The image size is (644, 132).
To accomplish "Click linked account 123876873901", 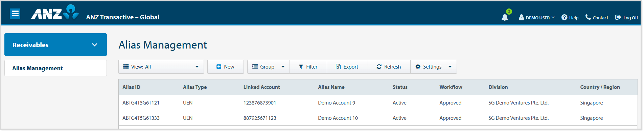I will point(260,103).
